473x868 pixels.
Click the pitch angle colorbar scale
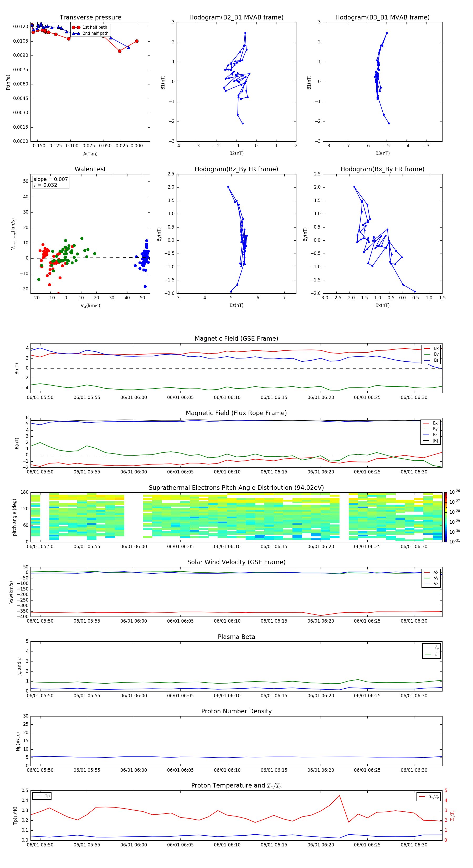click(446, 517)
